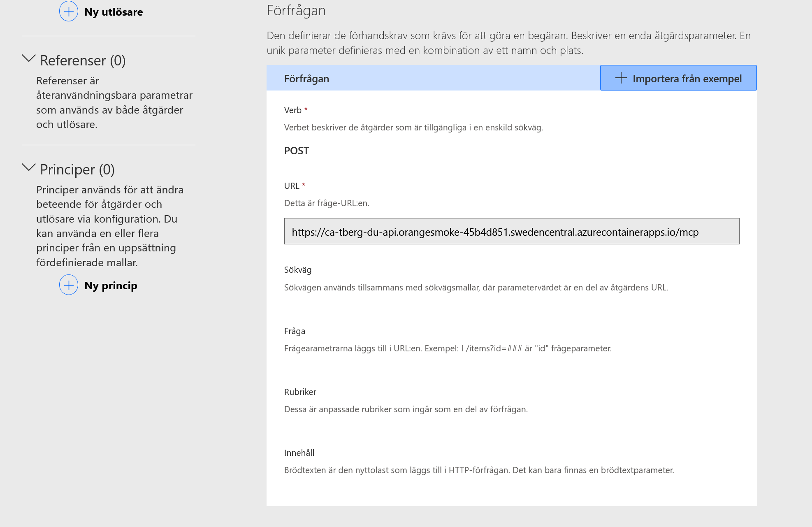Click the plus icon in Importera från exempel
812x527 pixels.
621,78
